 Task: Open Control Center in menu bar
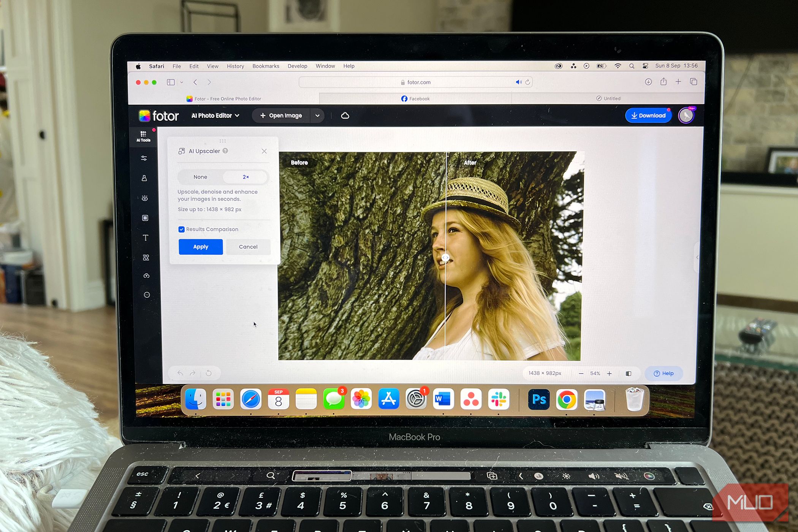point(645,66)
